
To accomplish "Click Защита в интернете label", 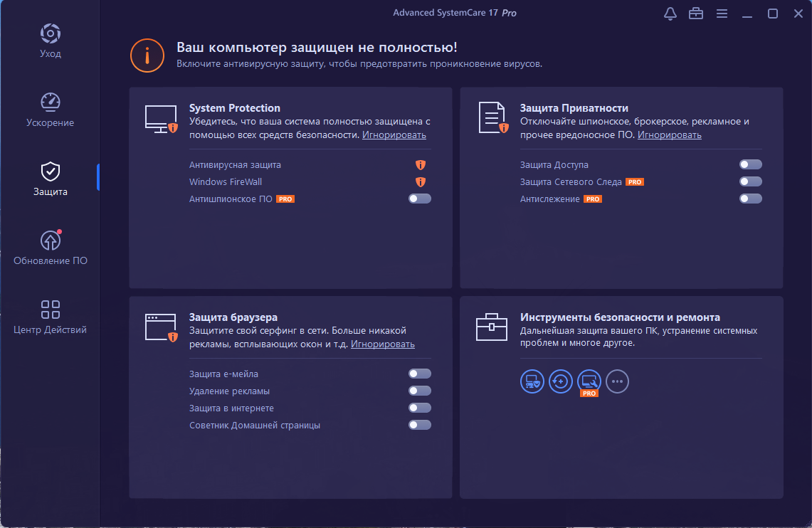I will tap(231, 408).
